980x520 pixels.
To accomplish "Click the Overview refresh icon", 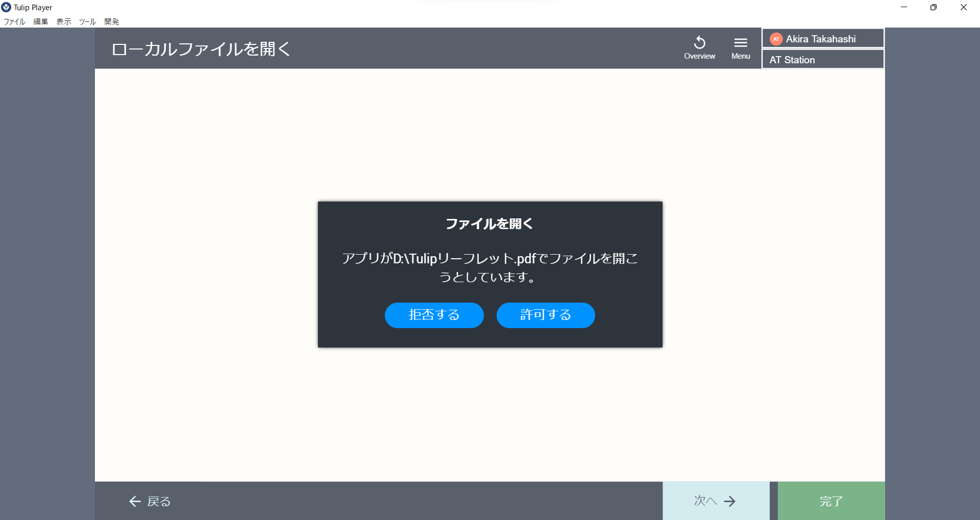I will (699, 42).
